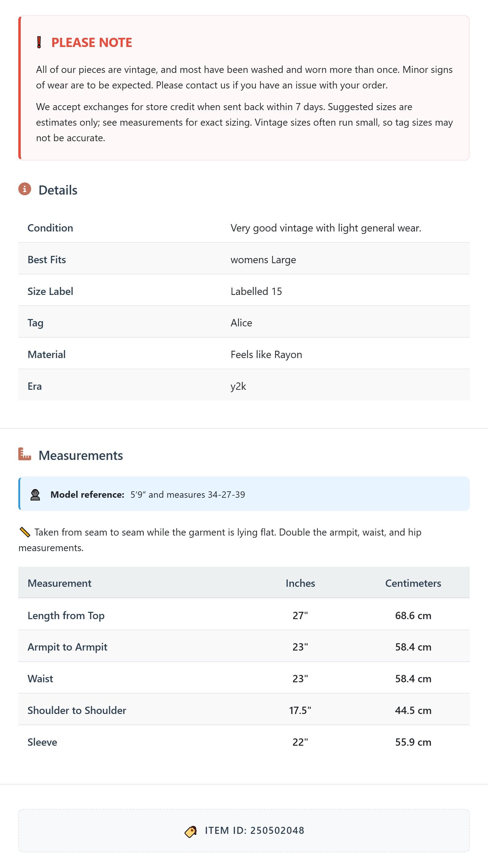Viewport: 488px width, 868px height.
Task: Click the yellow ruler emoji icon
Action: click(25, 533)
